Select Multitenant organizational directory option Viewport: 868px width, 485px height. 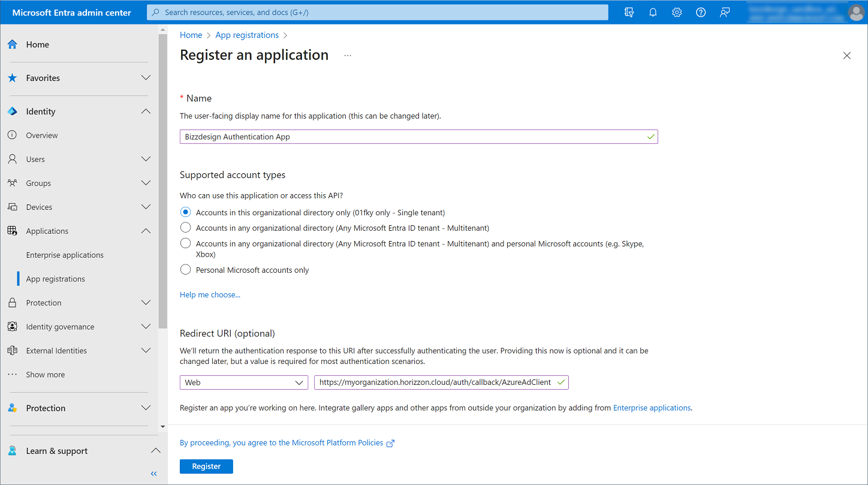(x=186, y=228)
